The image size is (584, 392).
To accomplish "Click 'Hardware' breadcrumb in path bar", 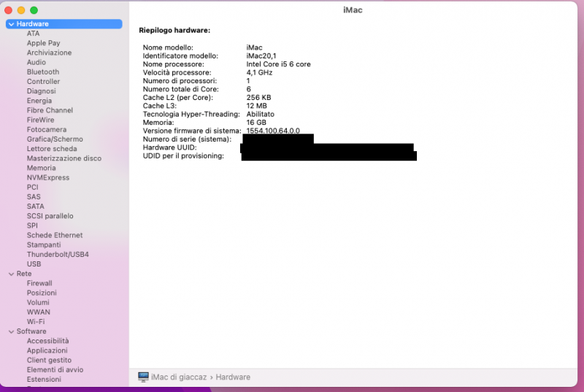I will (x=233, y=377).
